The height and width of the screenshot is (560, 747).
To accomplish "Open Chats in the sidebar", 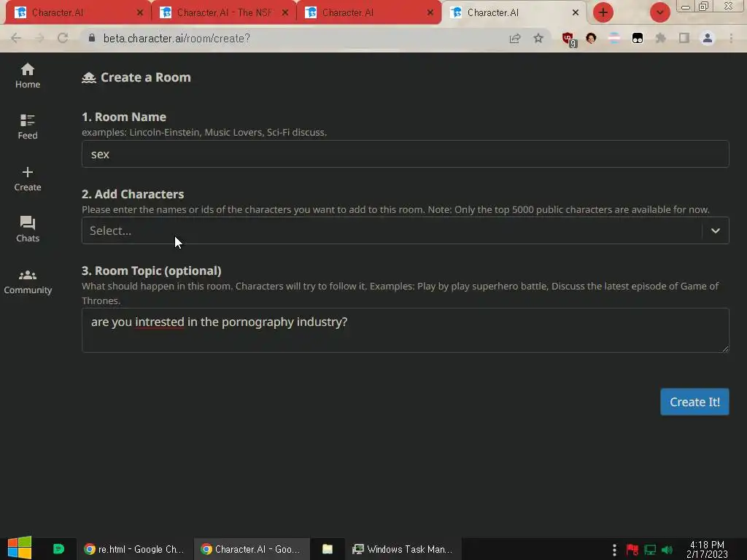I will click(28, 229).
